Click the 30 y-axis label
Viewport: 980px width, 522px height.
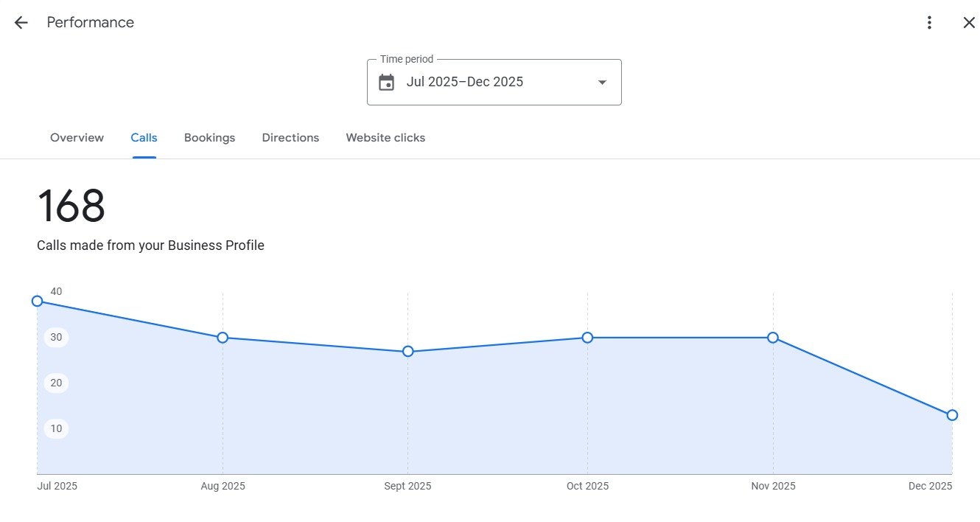[x=56, y=338]
